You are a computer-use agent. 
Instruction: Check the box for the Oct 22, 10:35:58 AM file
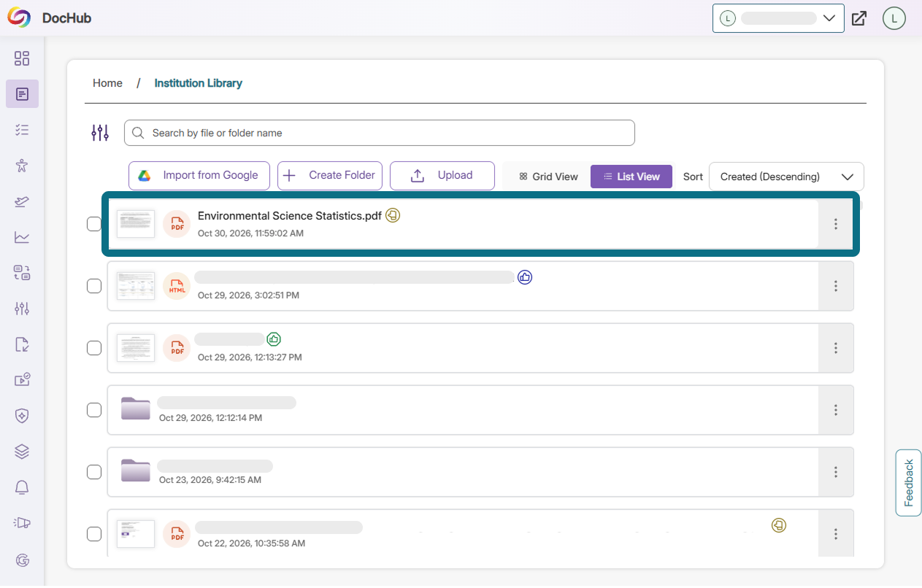[x=94, y=534]
